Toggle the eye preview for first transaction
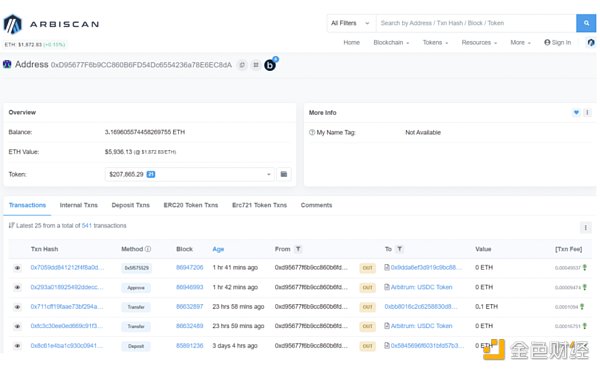Viewport: 600px width, 371px height. [x=17, y=268]
